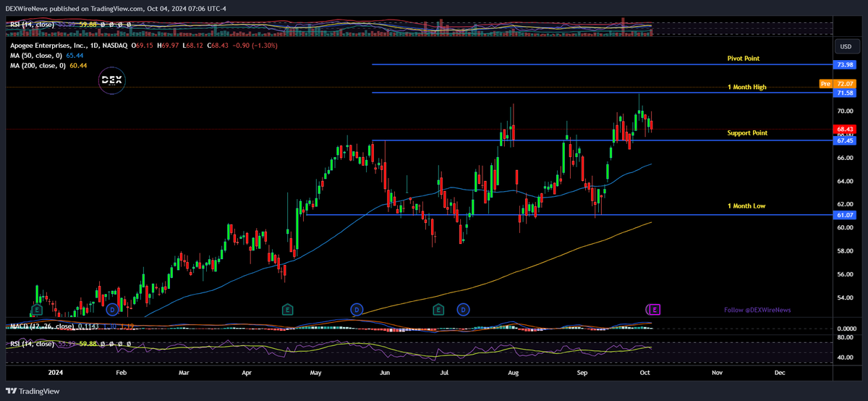
Task: Click the 61.07 price line label
Action: click(845, 215)
